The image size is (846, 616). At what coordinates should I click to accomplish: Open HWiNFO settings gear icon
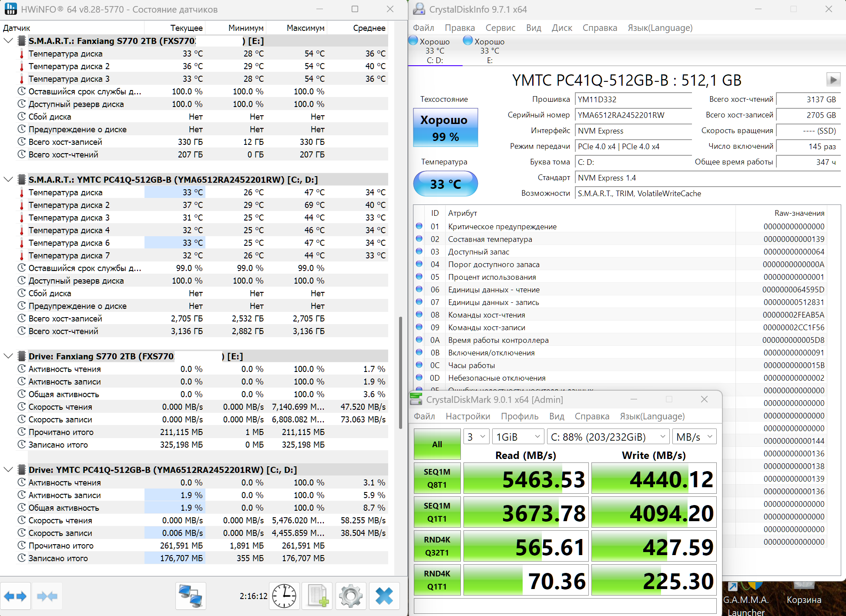351,596
